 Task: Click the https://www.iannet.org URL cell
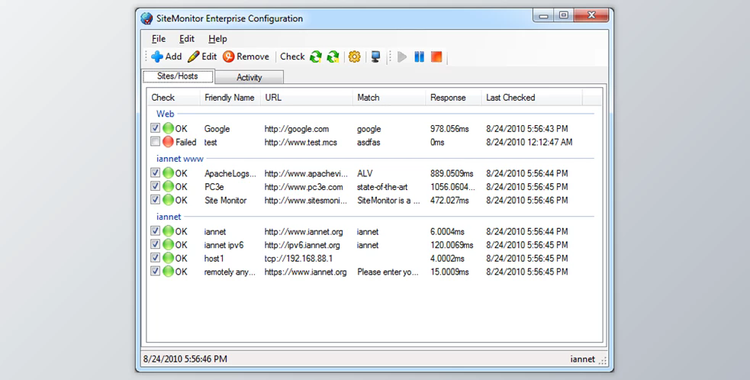pyautogui.click(x=305, y=272)
